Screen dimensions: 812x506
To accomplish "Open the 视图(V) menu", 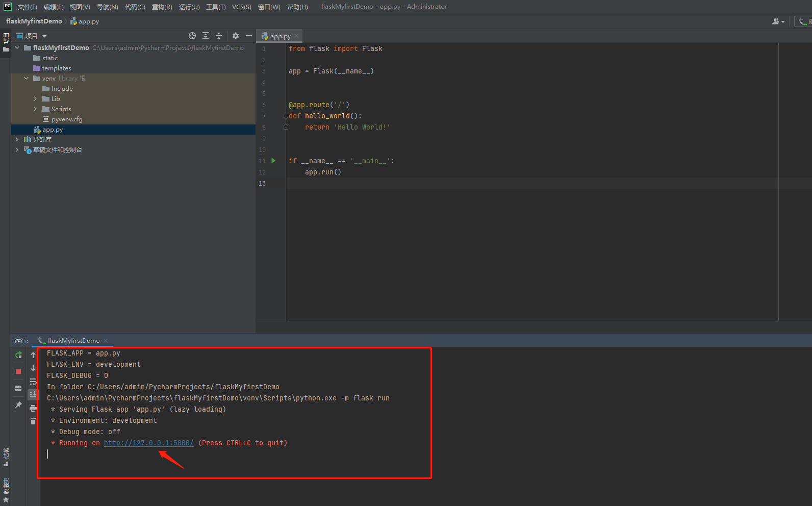I will (80, 7).
